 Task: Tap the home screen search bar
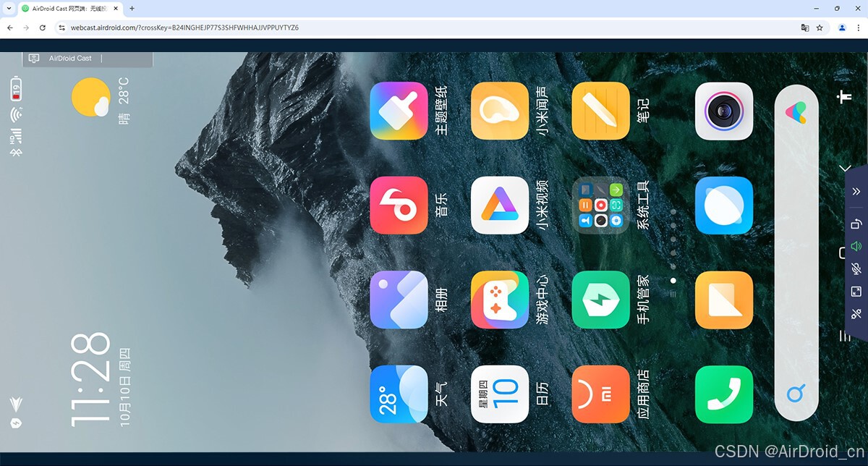tap(796, 253)
